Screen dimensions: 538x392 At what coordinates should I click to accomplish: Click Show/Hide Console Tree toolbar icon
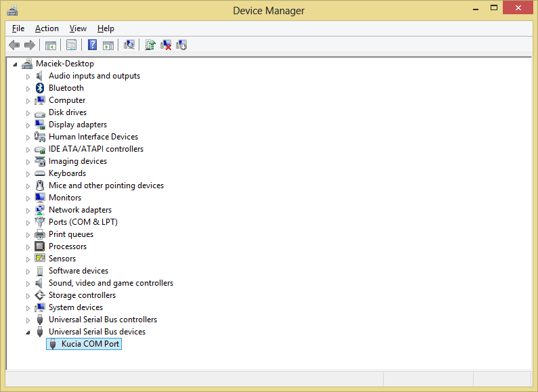tap(50, 45)
